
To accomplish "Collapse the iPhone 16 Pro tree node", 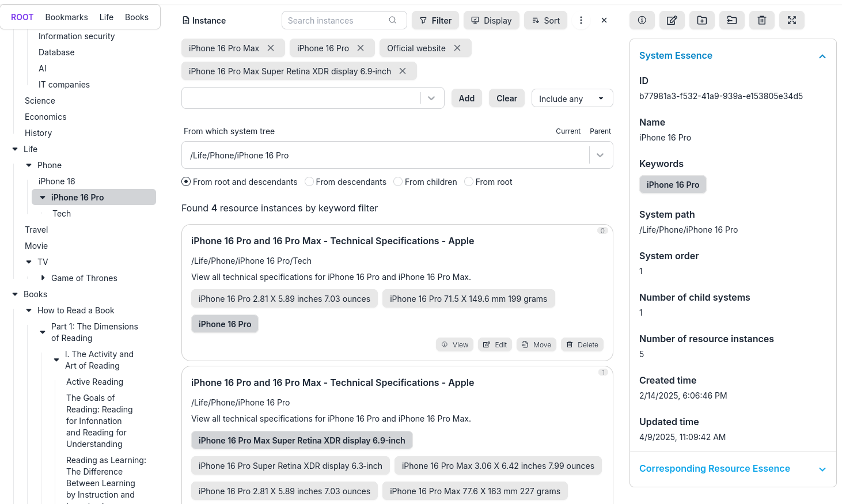I will click(x=43, y=198).
